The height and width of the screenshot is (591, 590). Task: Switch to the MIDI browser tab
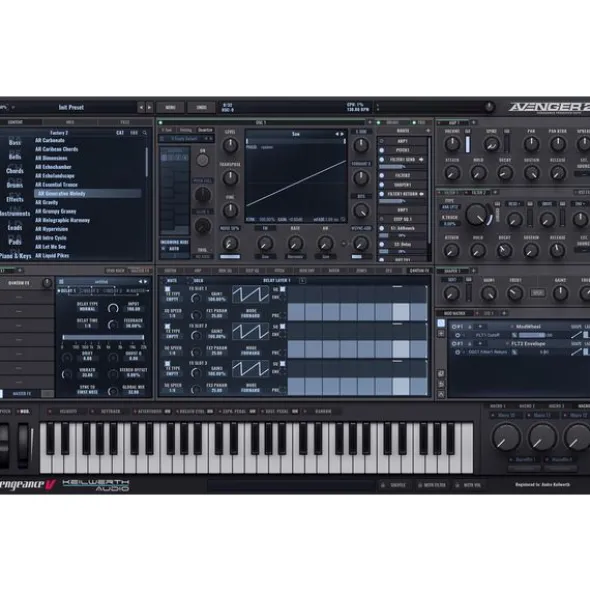pyautogui.click(x=70, y=122)
